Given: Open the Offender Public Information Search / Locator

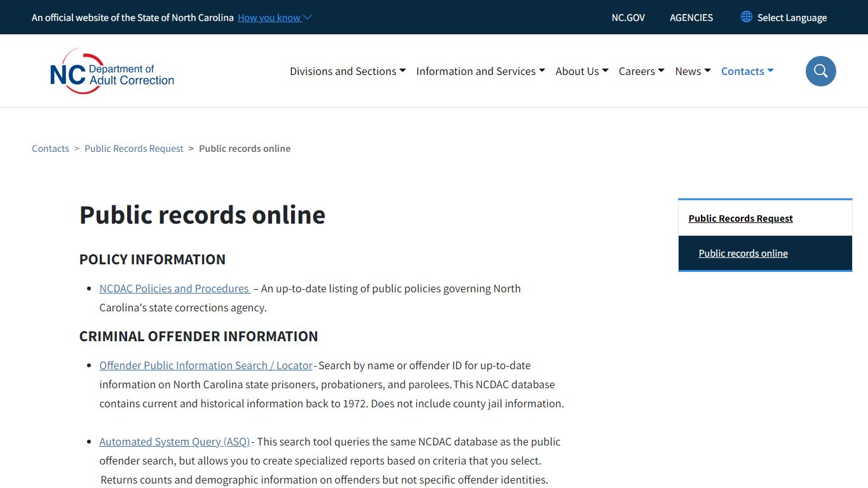Looking at the screenshot, I should [205, 365].
